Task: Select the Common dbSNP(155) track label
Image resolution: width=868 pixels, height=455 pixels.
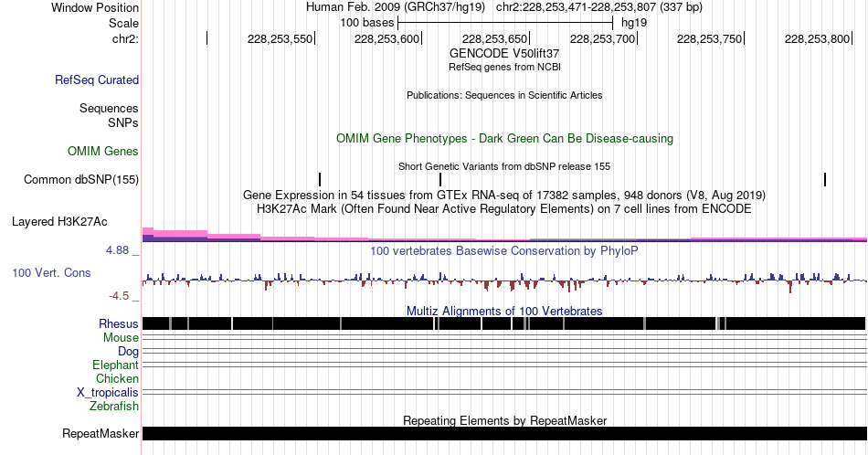Action: [x=81, y=179]
